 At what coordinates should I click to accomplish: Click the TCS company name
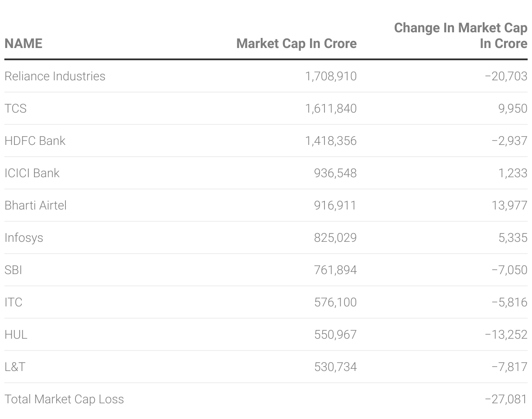pyautogui.click(x=16, y=109)
